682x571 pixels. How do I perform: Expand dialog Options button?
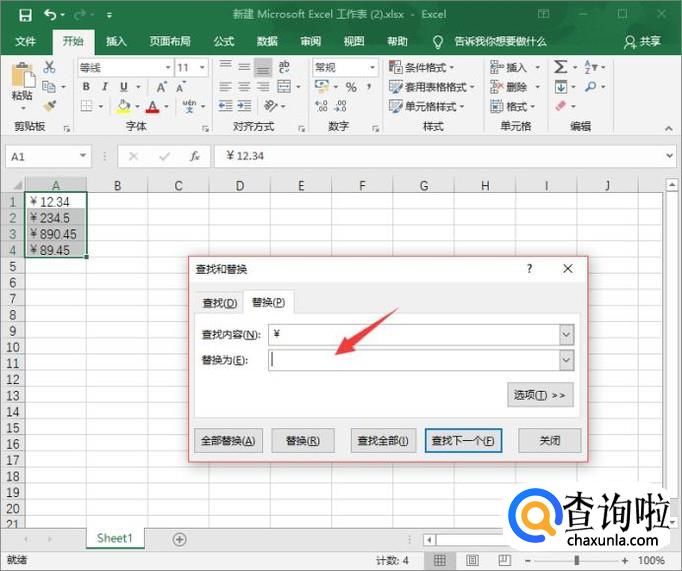(540, 395)
